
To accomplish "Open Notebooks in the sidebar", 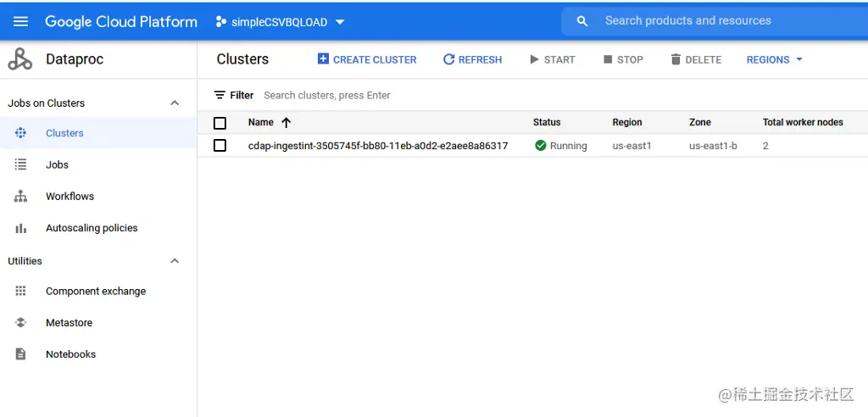I will (71, 354).
